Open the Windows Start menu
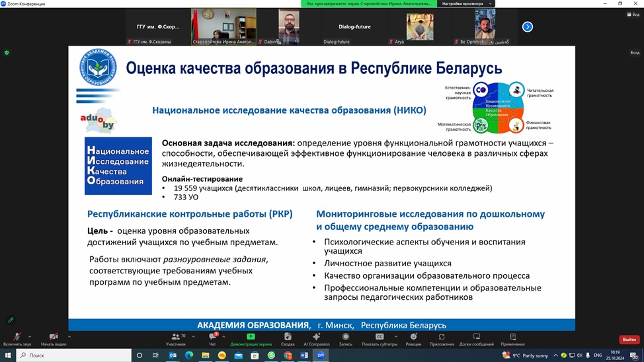This screenshot has width=644, height=362. tap(8, 355)
